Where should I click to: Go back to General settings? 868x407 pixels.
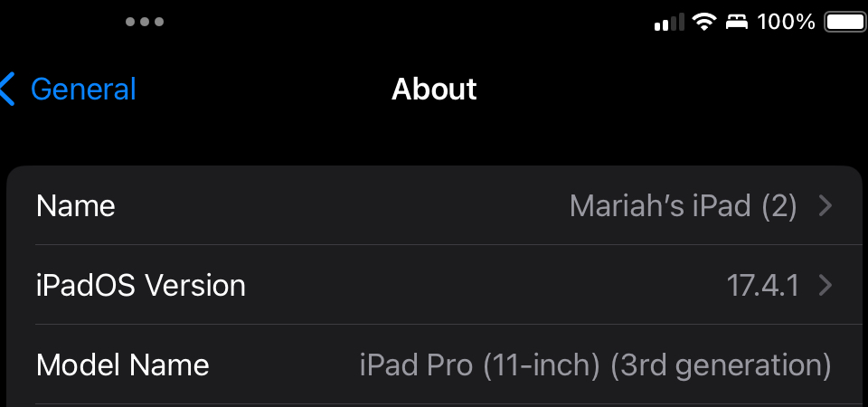(83, 90)
